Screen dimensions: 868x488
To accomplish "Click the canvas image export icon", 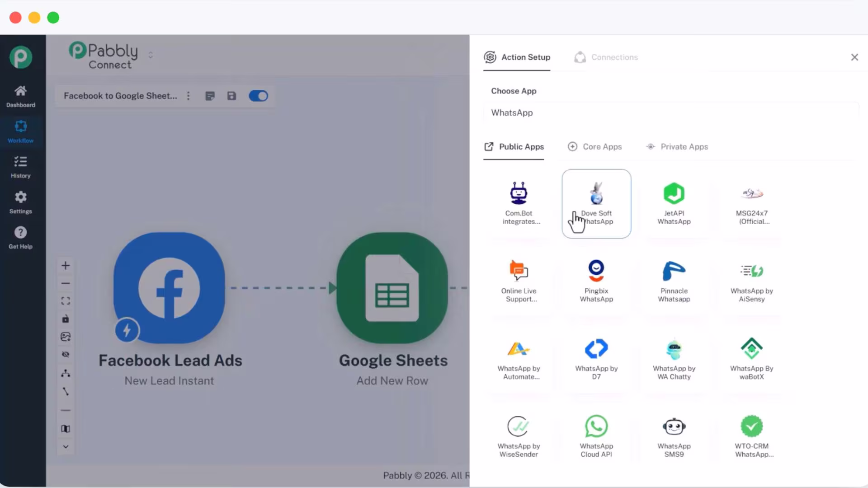I will tap(66, 337).
